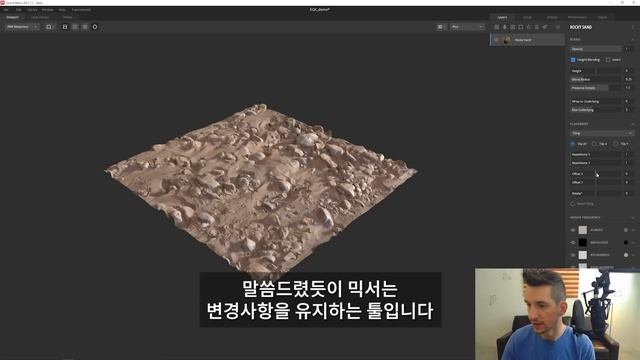Screen dimensions: 640x360
Task: Select the Rocky Sand layer row
Action: pos(527,40)
